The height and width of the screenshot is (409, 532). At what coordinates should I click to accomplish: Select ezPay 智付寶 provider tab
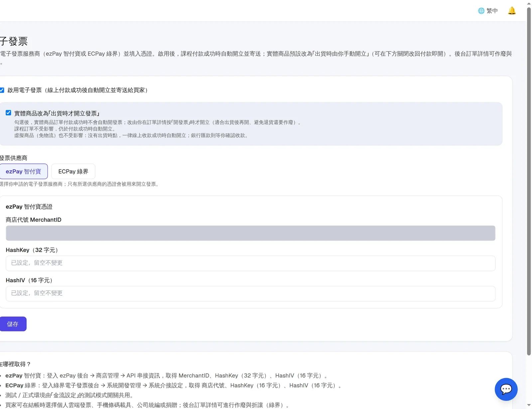(24, 171)
